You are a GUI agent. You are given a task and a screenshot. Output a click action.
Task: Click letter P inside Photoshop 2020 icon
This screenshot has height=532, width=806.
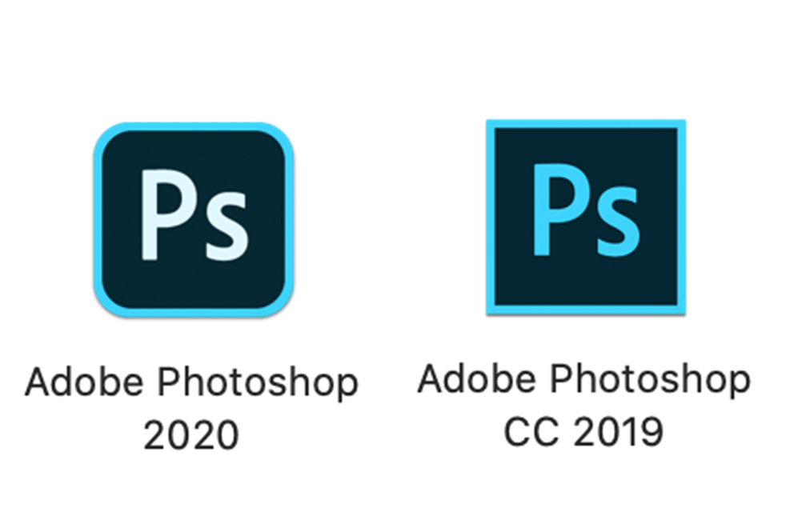pos(168,215)
